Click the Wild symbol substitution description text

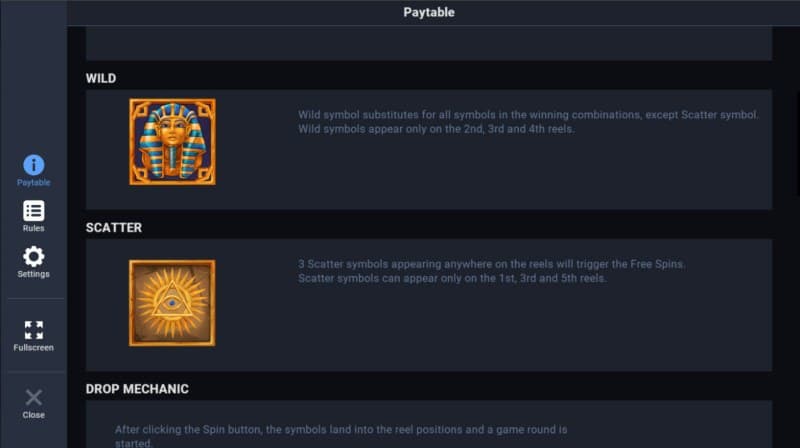tap(528, 115)
